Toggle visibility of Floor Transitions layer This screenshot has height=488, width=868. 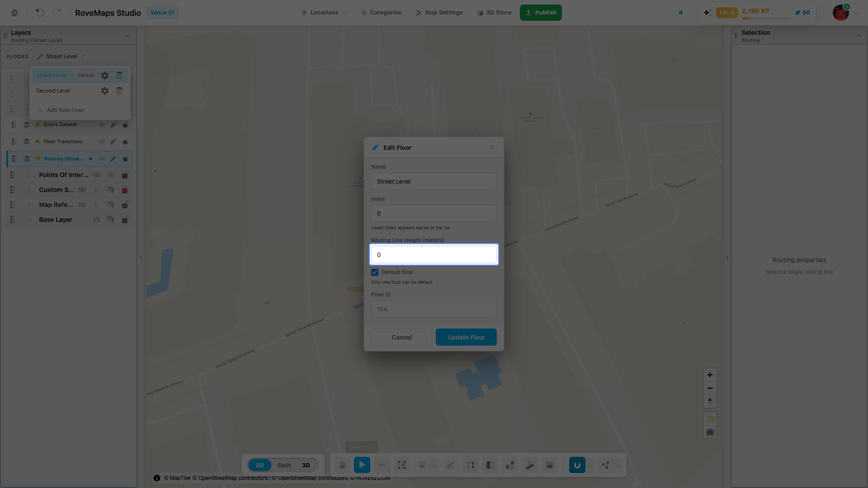click(x=102, y=142)
